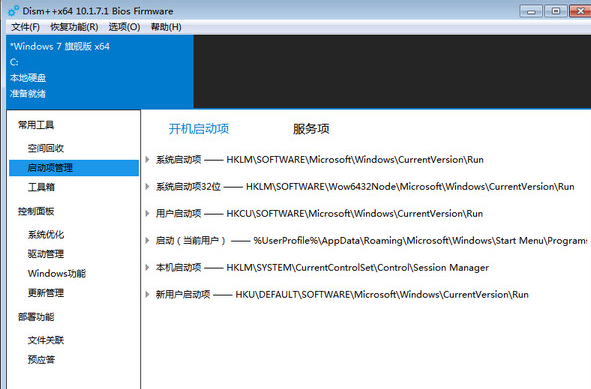Click the %UserProfile%\AppData\Roaming path text
The width and height of the screenshot is (591, 389).
pyautogui.click(x=420, y=240)
